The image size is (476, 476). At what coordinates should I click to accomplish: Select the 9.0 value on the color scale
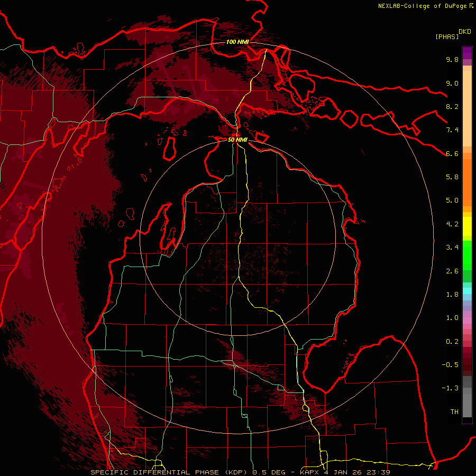[x=452, y=83]
